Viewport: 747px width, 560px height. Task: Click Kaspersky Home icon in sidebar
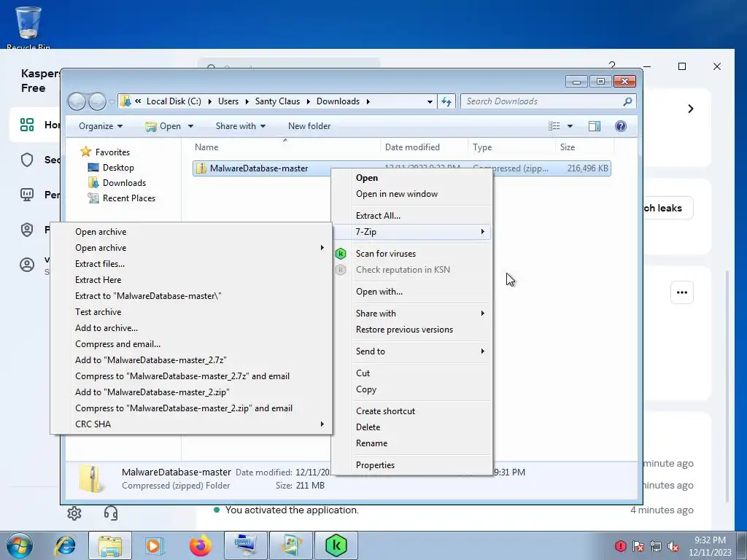27,125
